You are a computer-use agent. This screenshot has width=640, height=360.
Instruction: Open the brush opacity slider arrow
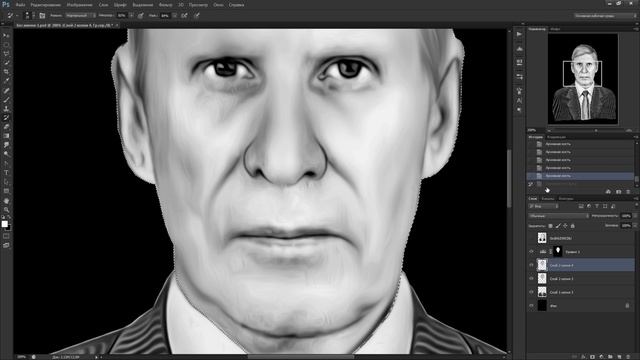point(131,16)
